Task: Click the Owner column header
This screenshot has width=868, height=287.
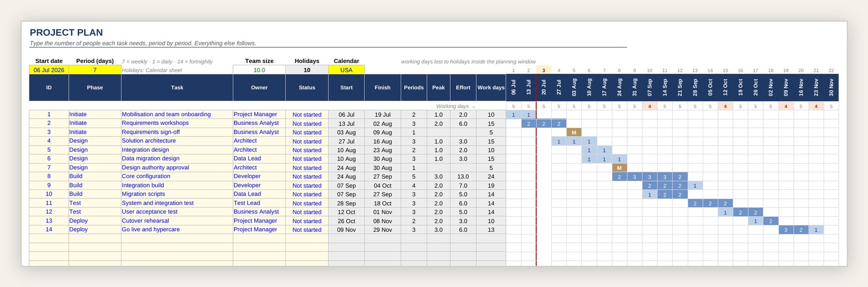Action: [259, 87]
